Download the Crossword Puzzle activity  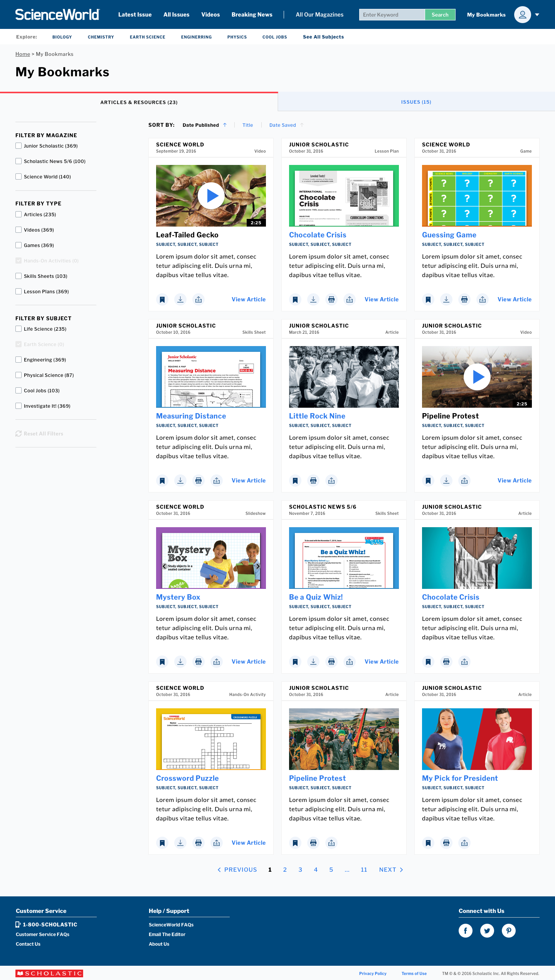pyautogui.click(x=180, y=843)
